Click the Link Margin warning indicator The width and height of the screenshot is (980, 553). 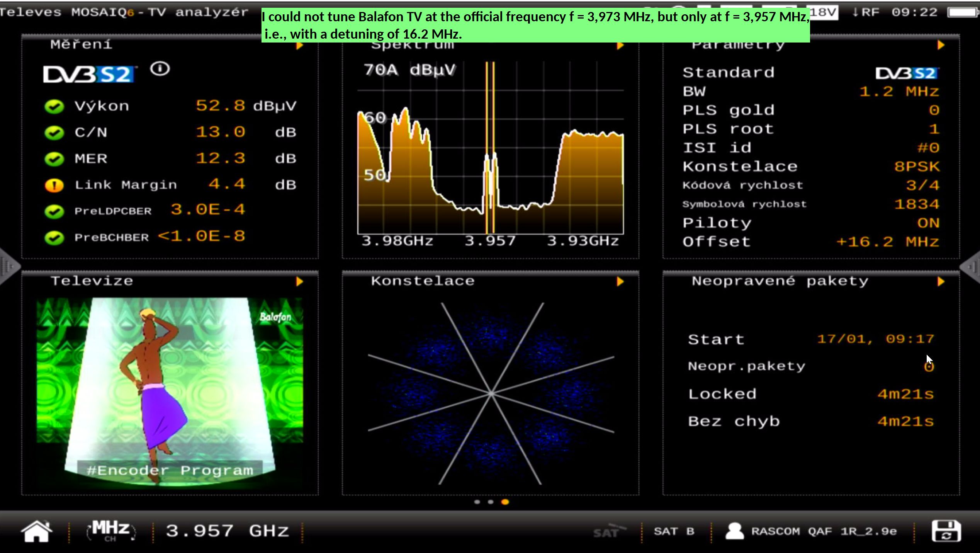tap(54, 185)
